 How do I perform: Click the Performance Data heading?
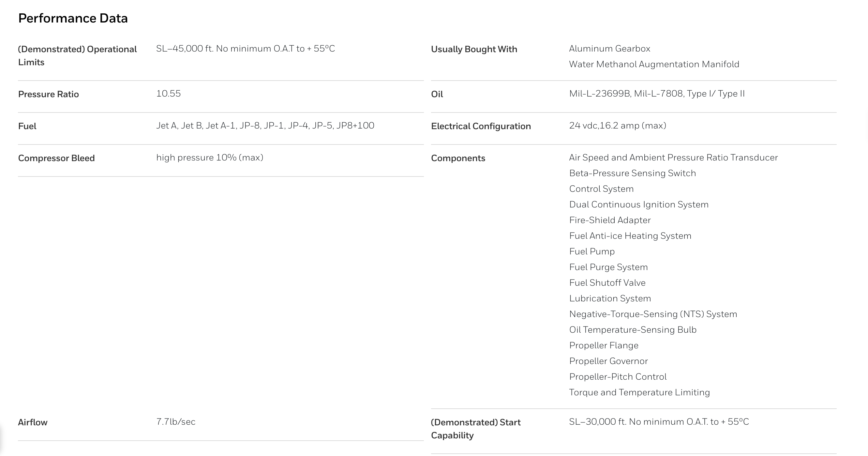pyautogui.click(x=73, y=18)
